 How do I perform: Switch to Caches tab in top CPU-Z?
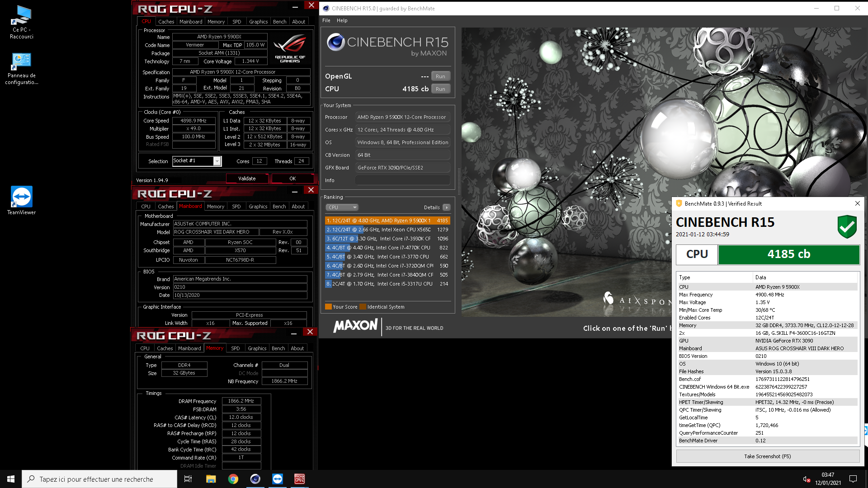click(x=166, y=22)
